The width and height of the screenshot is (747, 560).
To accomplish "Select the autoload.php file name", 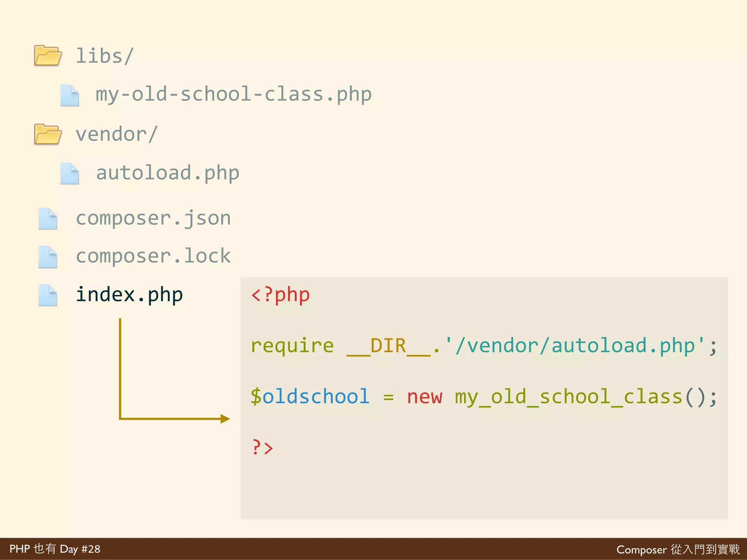I will [167, 173].
